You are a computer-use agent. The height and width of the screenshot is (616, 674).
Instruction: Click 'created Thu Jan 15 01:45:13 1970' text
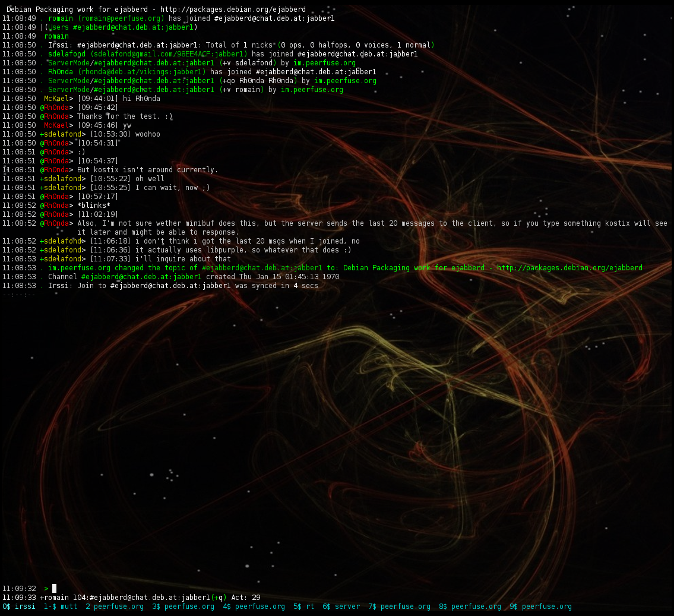pos(273,276)
